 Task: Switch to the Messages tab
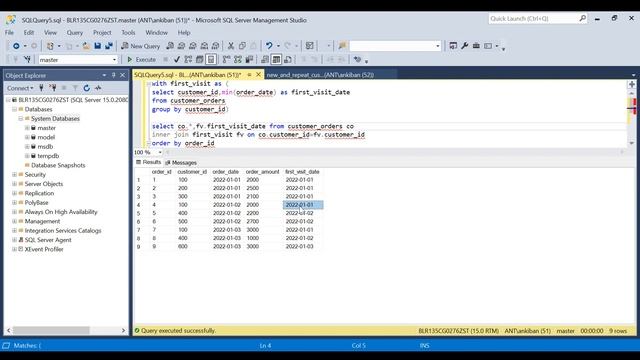(181, 162)
